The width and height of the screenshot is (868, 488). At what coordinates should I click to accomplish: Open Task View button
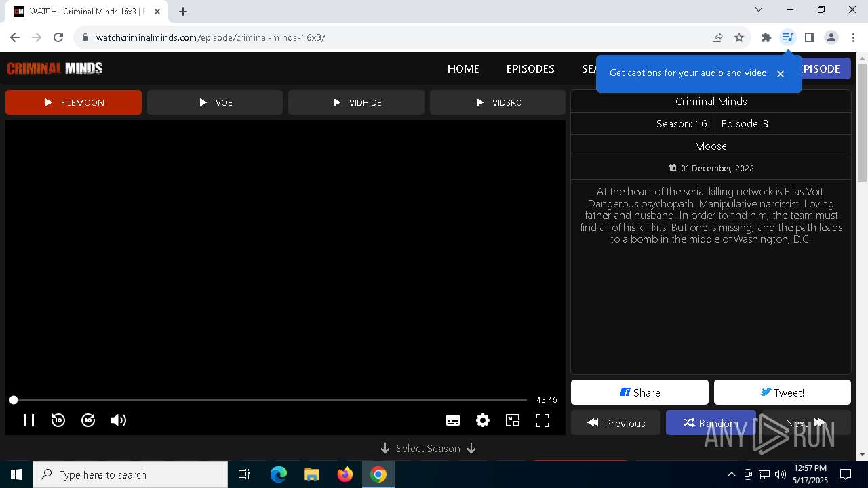244,474
